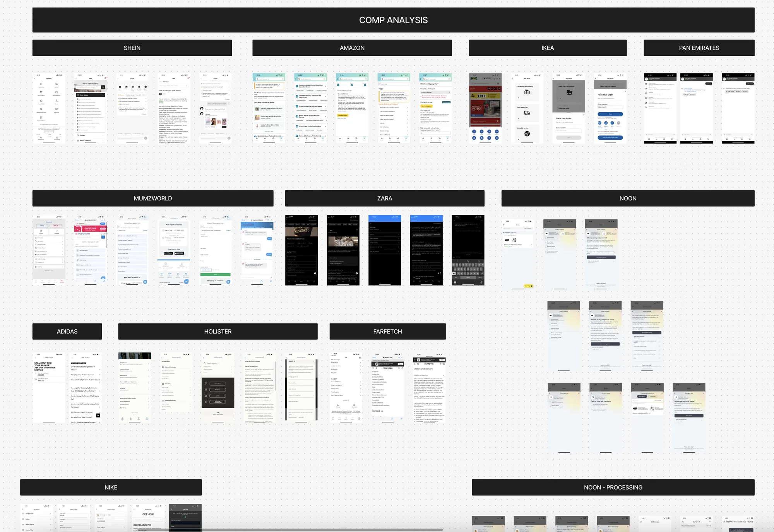Select the HOLISTER section header

[218, 332]
